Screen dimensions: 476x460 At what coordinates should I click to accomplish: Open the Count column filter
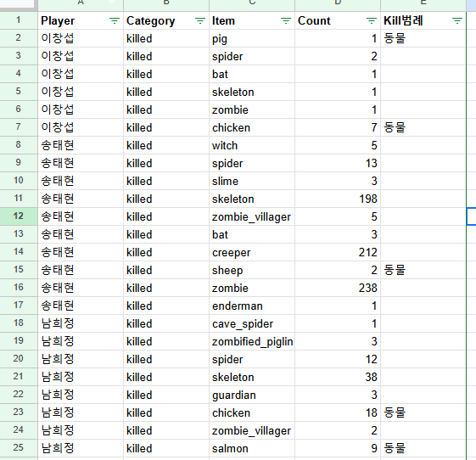pos(372,20)
